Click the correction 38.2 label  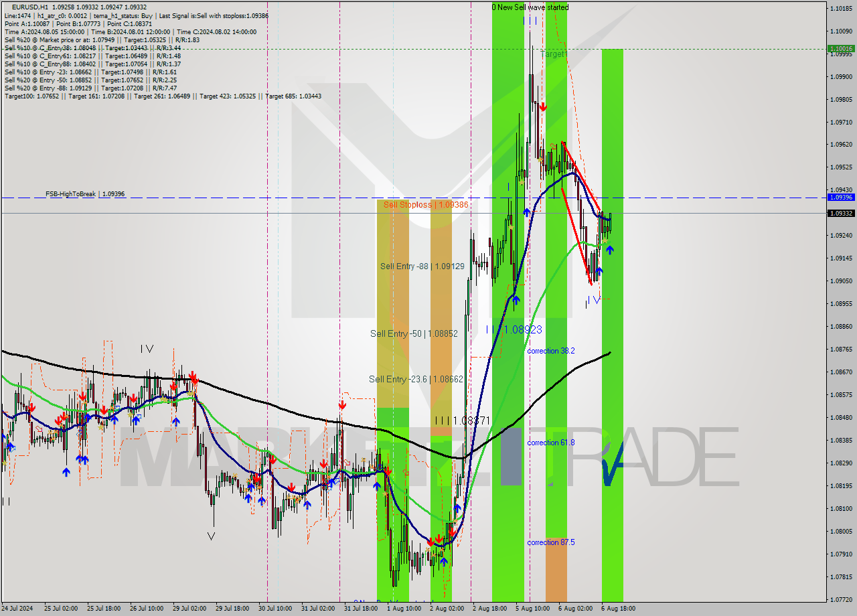(x=550, y=351)
